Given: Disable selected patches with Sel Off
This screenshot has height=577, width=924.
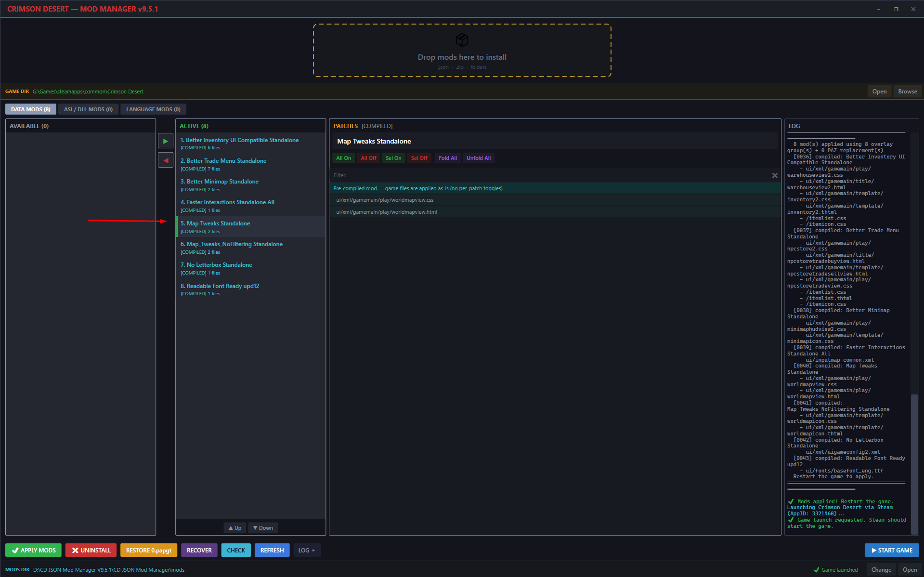Looking at the screenshot, I should (419, 158).
